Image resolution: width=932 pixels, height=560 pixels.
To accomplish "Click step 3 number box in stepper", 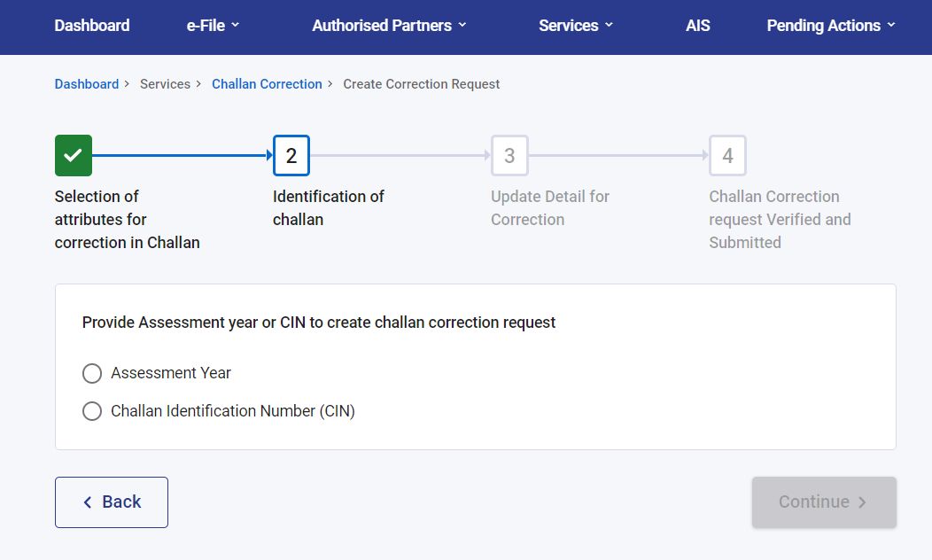I will (x=509, y=156).
